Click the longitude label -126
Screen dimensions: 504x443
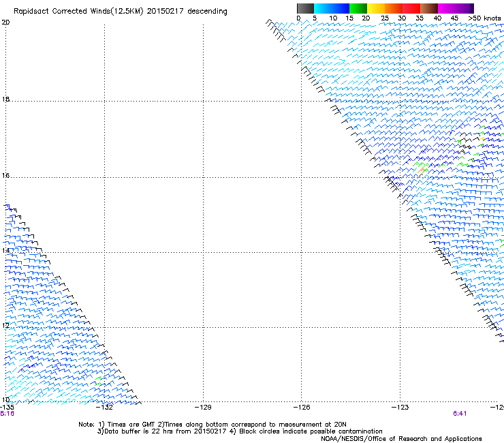[x=302, y=408]
